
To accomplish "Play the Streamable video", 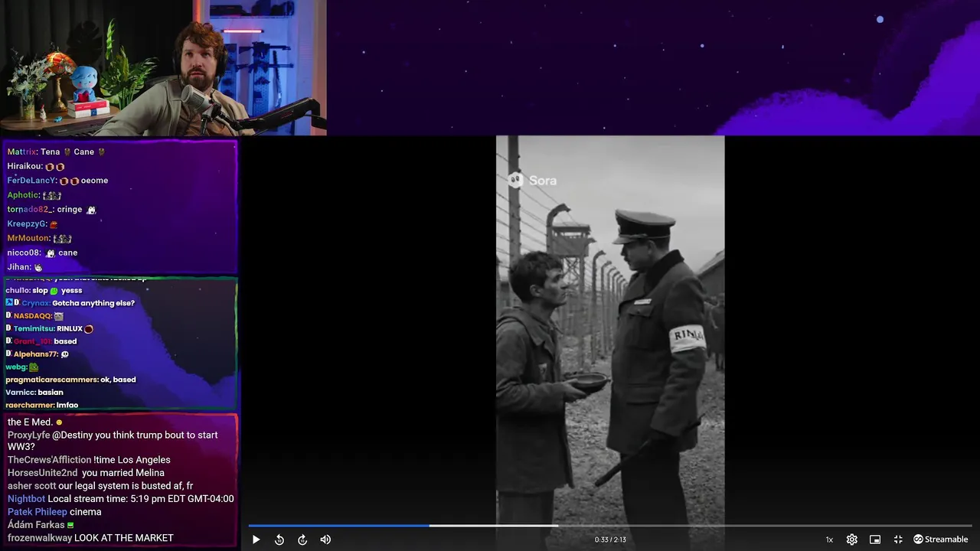I will 256,540.
